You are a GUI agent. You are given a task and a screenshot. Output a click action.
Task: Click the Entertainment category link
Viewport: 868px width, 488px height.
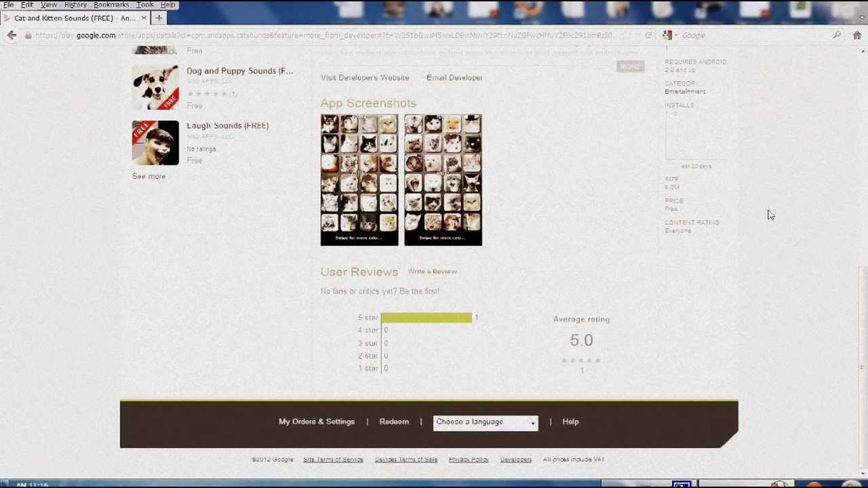[x=685, y=92]
